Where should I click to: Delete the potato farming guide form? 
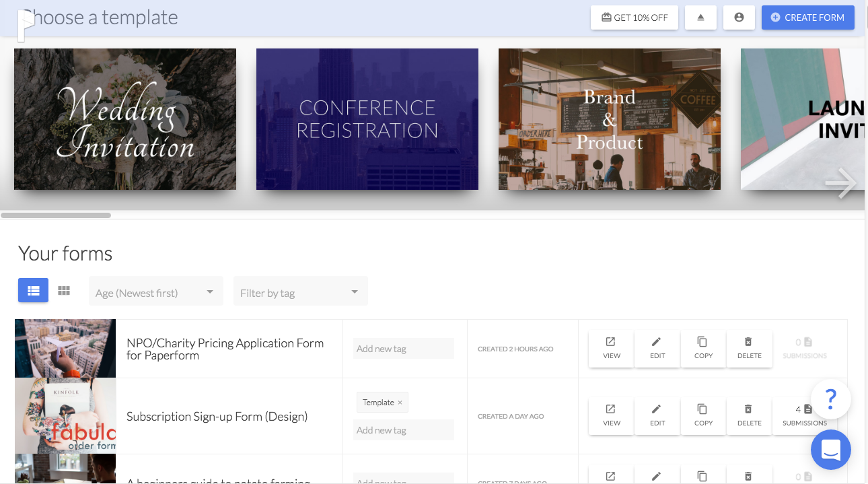[x=749, y=475]
